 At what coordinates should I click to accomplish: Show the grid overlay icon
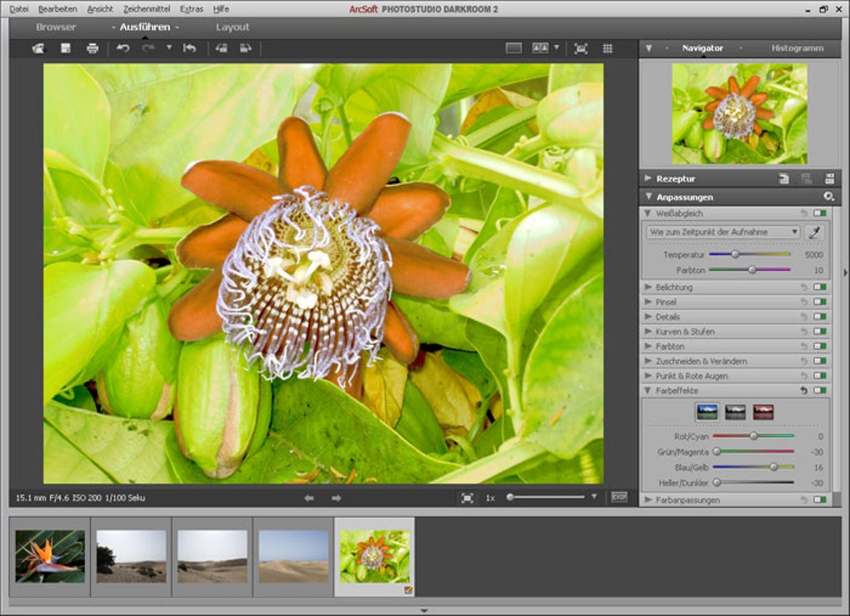(x=607, y=48)
